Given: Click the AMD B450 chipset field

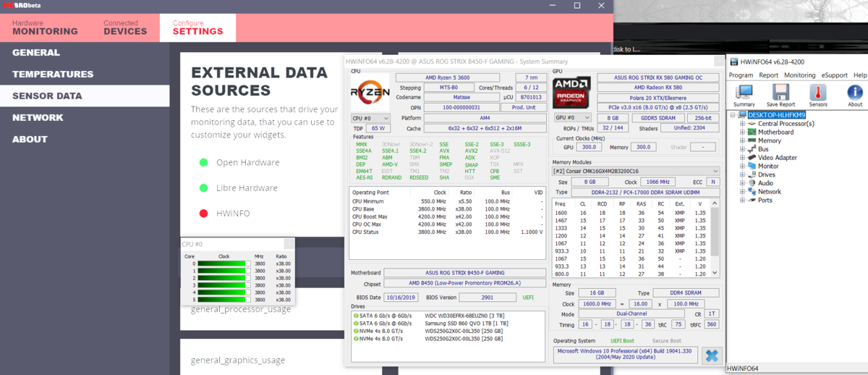Looking at the screenshot, I should coord(465,283).
